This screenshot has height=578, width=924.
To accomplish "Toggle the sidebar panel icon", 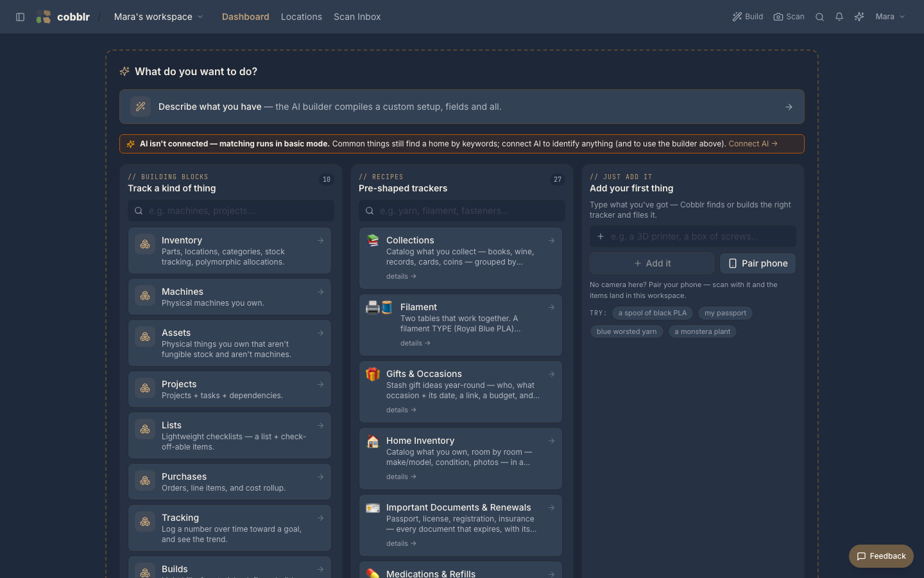I will [x=20, y=17].
